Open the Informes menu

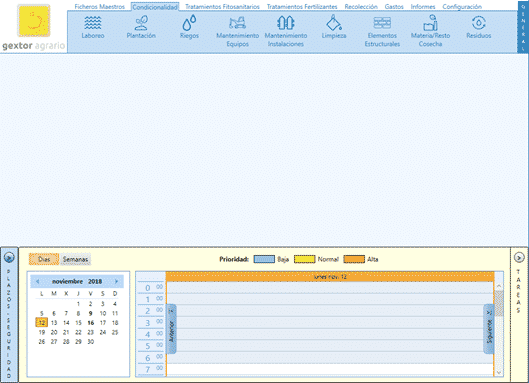click(423, 6)
